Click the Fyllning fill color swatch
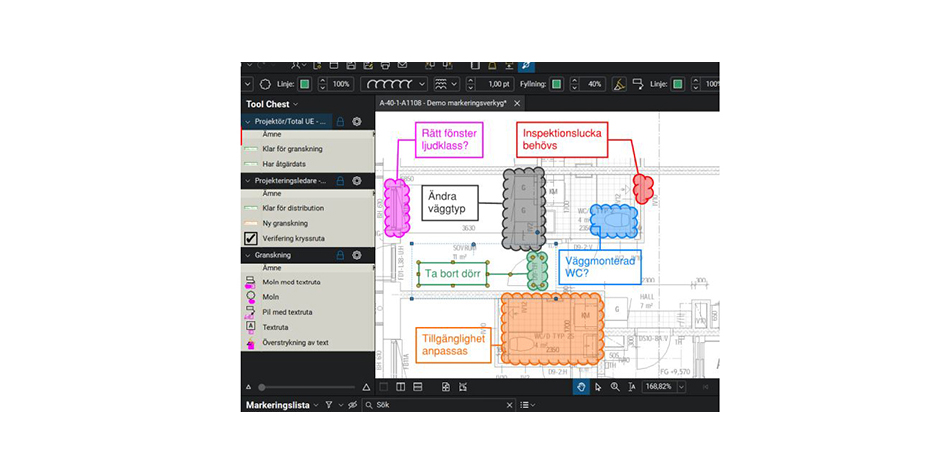The width and height of the screenshot is (948, 474). 558,84
